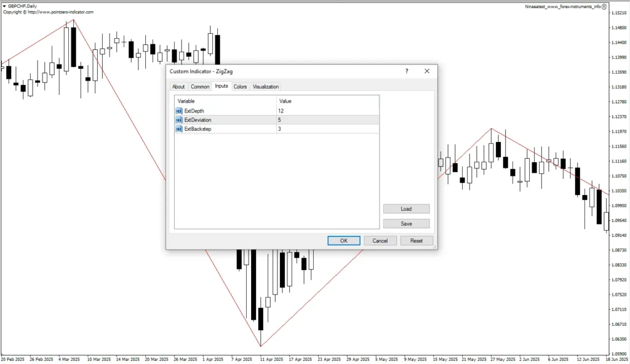The image size is (630, 364).
Task: Select the ExtBackstep value cell showing 3
Action: click(x=327, y=129)
